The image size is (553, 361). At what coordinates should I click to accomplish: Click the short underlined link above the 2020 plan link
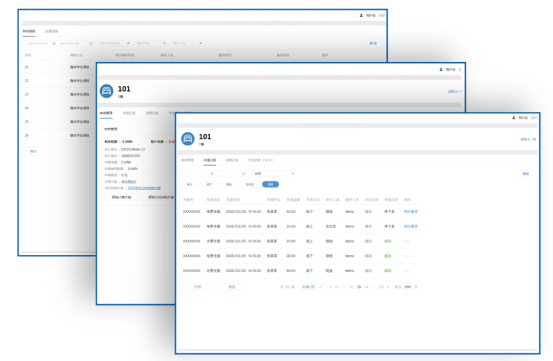pyautogui.click(x=129, y=182)
